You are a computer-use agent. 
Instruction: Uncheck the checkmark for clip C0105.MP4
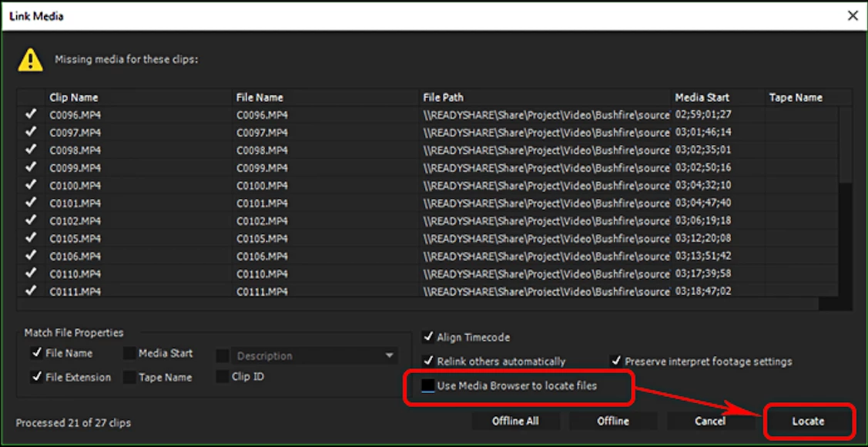[31, 238]
